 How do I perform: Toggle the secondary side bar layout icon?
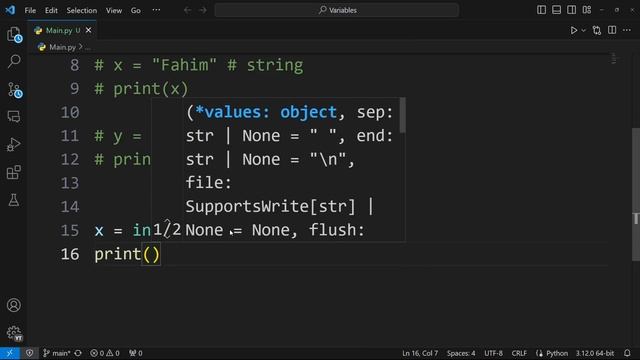tap(571, 10)
